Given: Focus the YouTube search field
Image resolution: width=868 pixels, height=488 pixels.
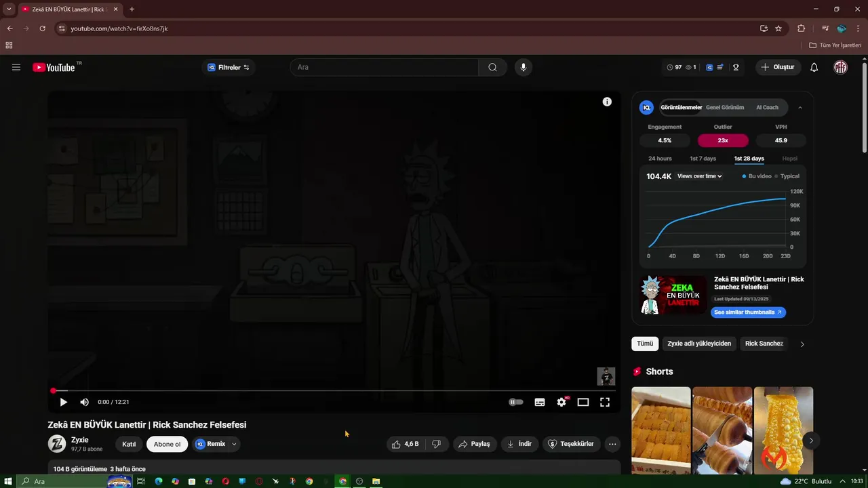Looking at the screenshot, I should 384,67.
